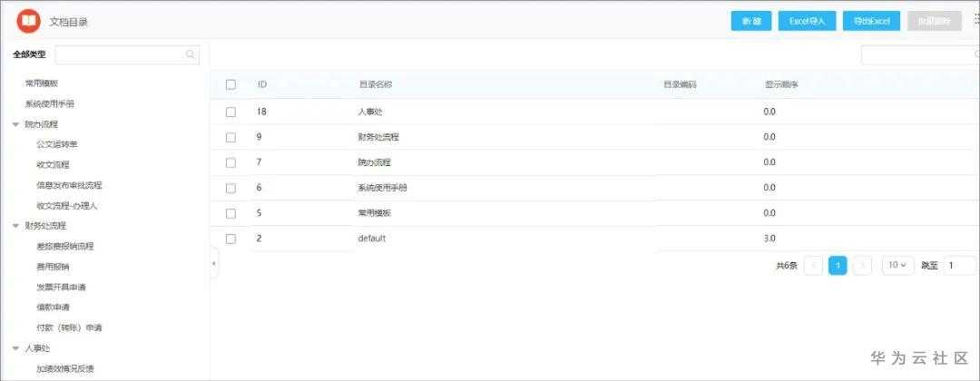The height and width of the screenshot is (381, 980).
Task: Toggle the select-all checkbox in table header
Action: [230, 84]
